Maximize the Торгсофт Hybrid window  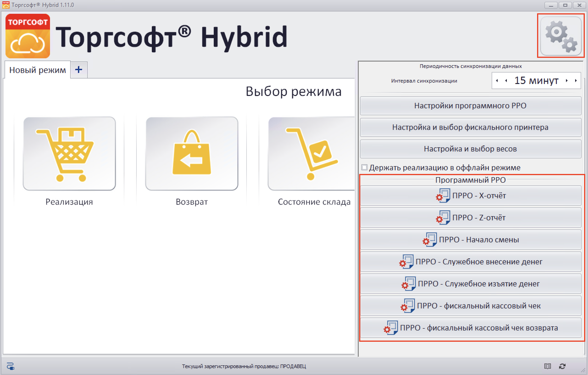[565, 5]
